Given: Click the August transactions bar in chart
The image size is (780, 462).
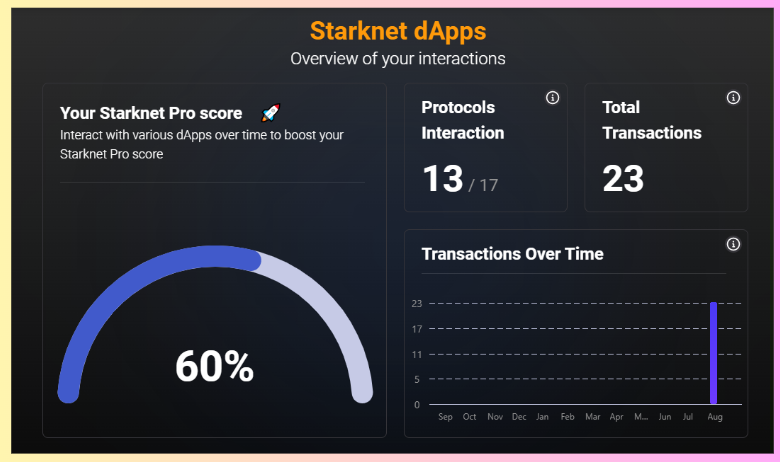Looking at the screenshot, I should tap(713, 353).
